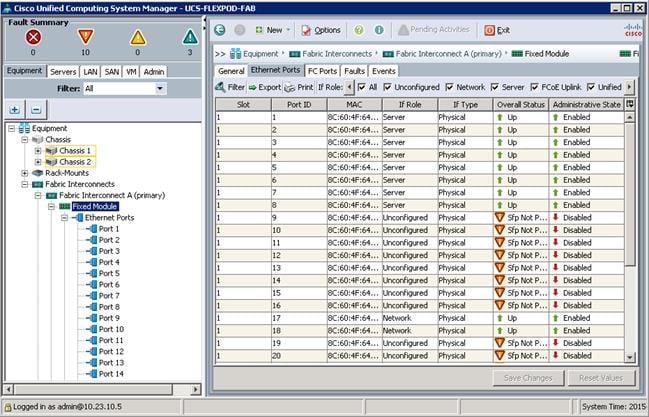Click the Save Changes button
This screenshot has width=649, height=417.
(x=528, y=378)
